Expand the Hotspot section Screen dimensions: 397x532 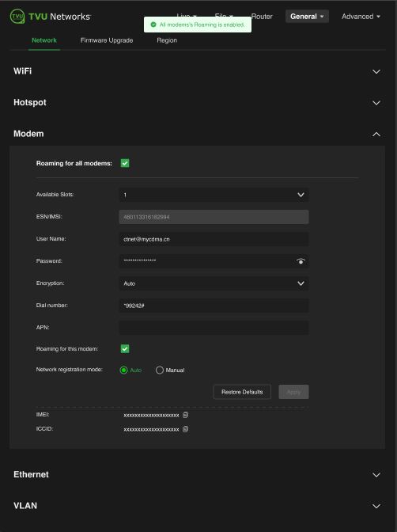376,103
